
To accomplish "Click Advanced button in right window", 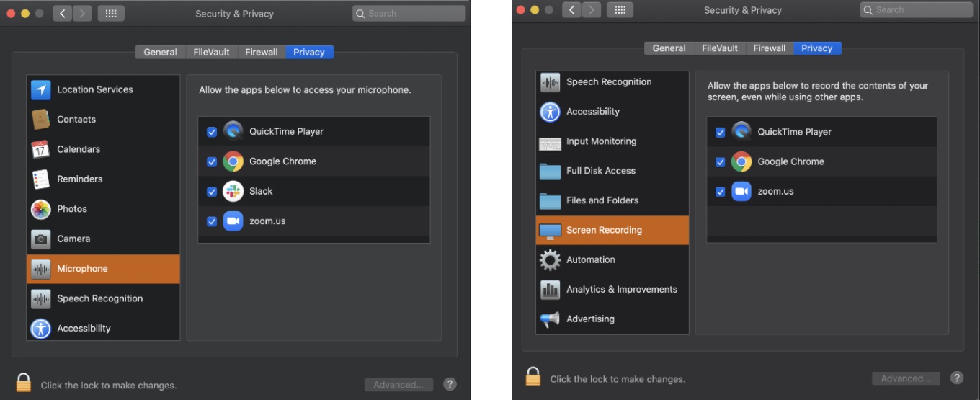I will click(x=906, y=378).
